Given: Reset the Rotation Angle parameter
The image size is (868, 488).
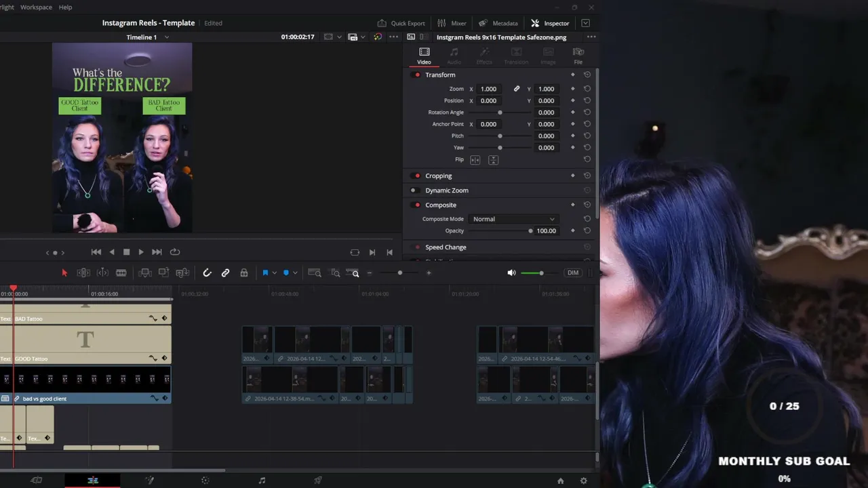Looking at the screenshot, I should click(587, 113).
